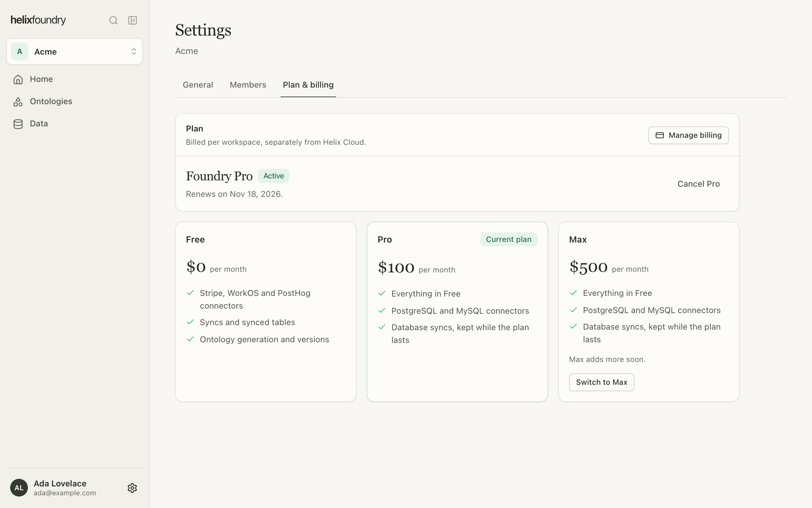812x508 pixels.
Task: Click Cancel Pro
Action: pos(698,184)
